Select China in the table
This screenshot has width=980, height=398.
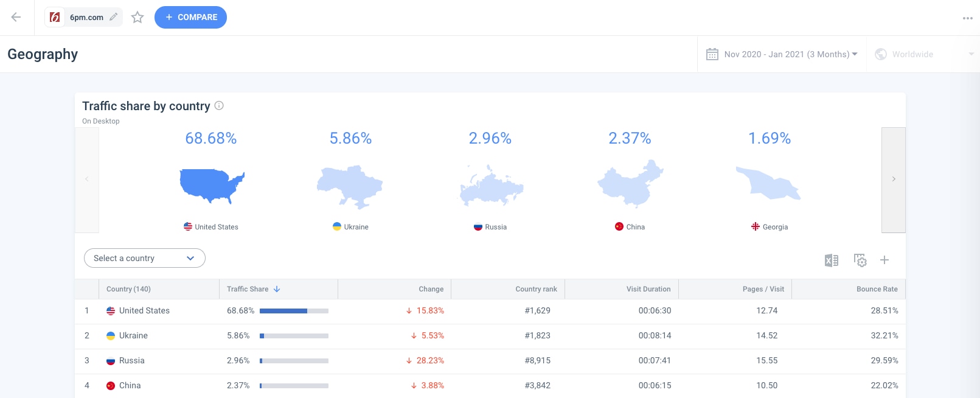pos(130,385)
